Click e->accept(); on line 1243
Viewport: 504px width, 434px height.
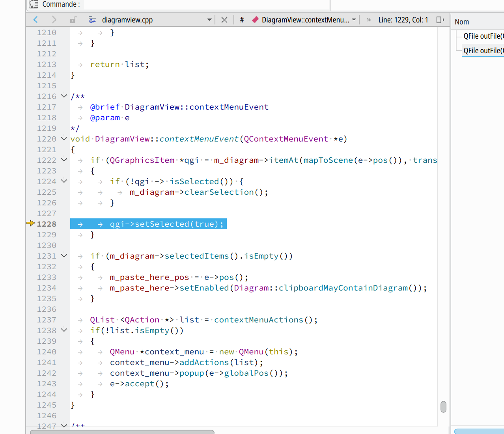[x=139, y=384]
